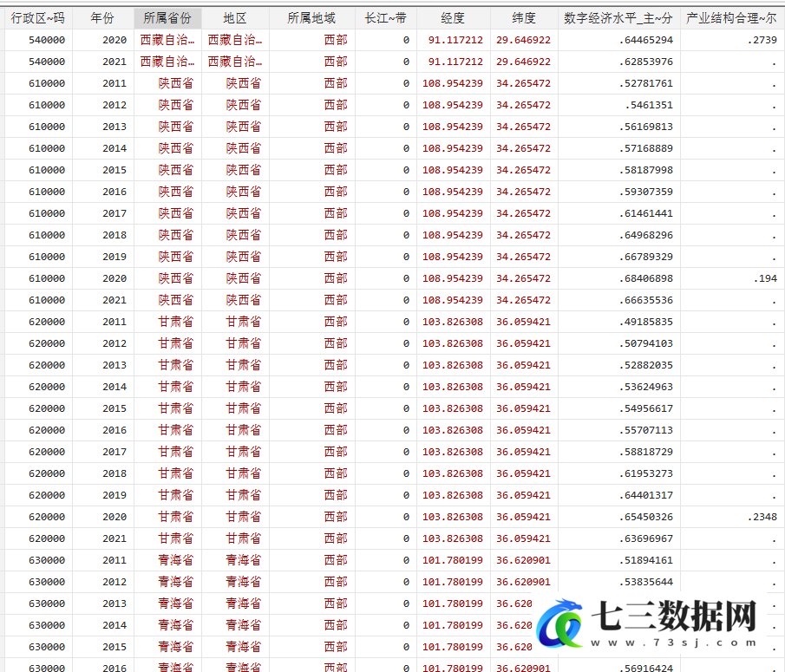Click latitude 34.265472 in the 陕西省 2018 row
This screenshot has width=785, height=672.
pyautogui.click(x=524, y=235)
